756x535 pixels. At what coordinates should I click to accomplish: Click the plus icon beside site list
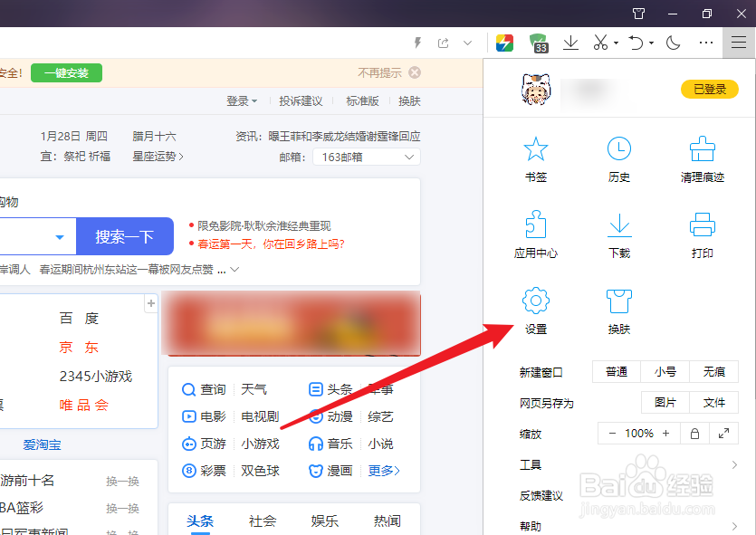[151, 303]
